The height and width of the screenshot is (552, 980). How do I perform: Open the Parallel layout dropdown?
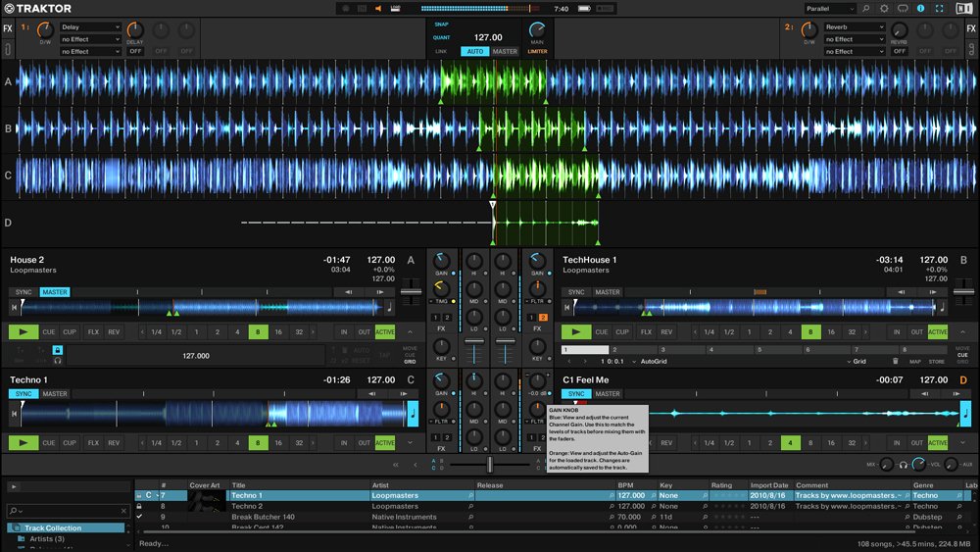(x=828, y=9)
